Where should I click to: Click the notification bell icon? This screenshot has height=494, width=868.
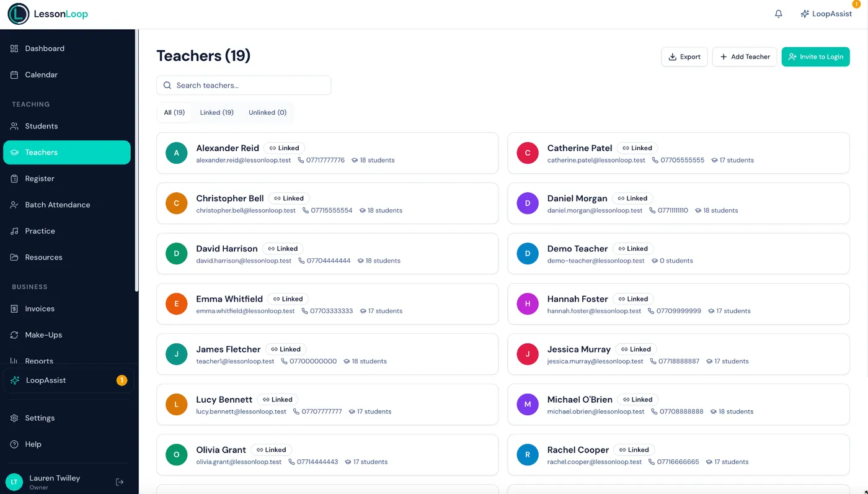coord(778,13)
